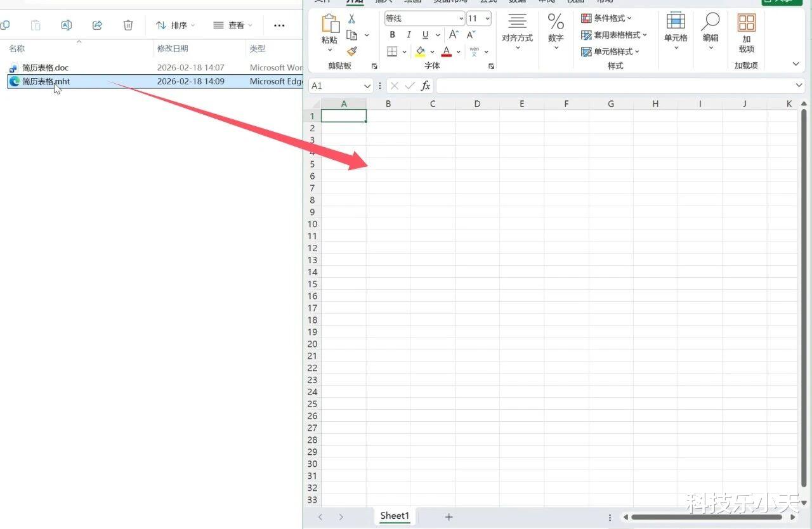Apply the yellow fill color bucket
The width and height of the screenshot is (812, 529).
coord(420,51)
